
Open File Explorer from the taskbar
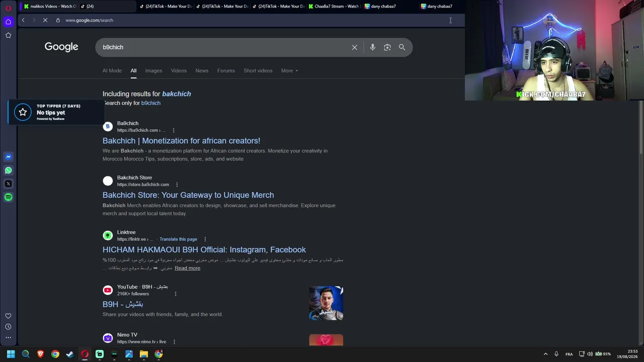coord(144,354)
